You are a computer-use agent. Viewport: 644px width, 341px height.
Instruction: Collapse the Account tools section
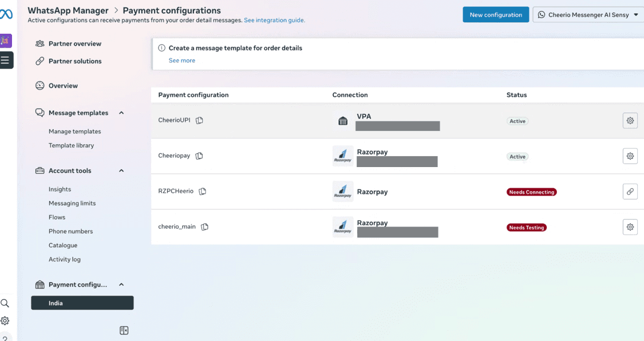tap(121, 171)
